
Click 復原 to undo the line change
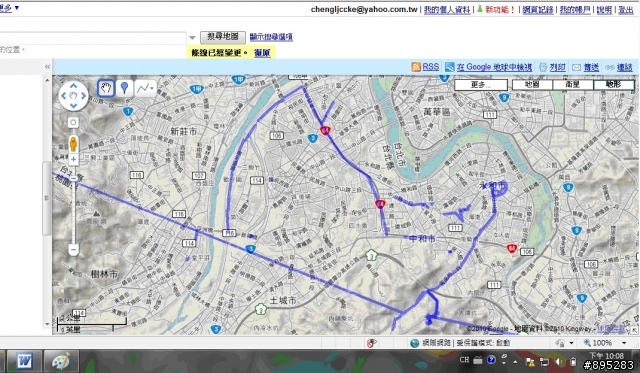point(262,53)
